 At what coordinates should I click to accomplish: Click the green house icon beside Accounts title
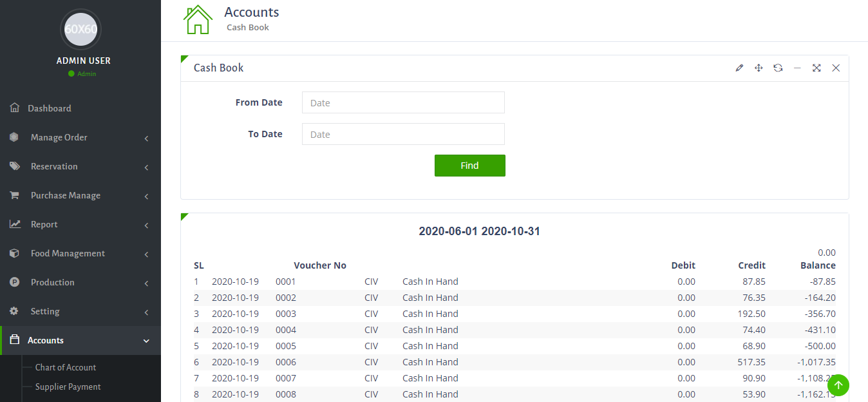click(198, 20)
